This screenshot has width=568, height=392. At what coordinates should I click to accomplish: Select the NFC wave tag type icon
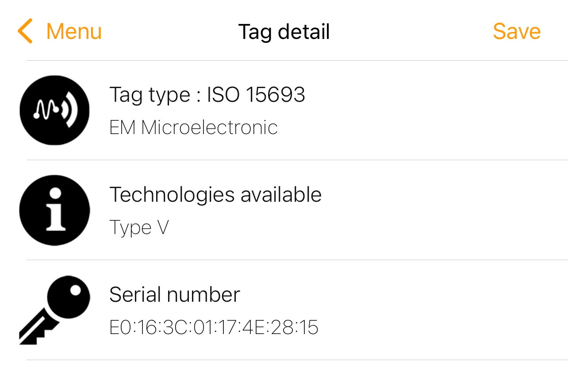click(54, 111)
